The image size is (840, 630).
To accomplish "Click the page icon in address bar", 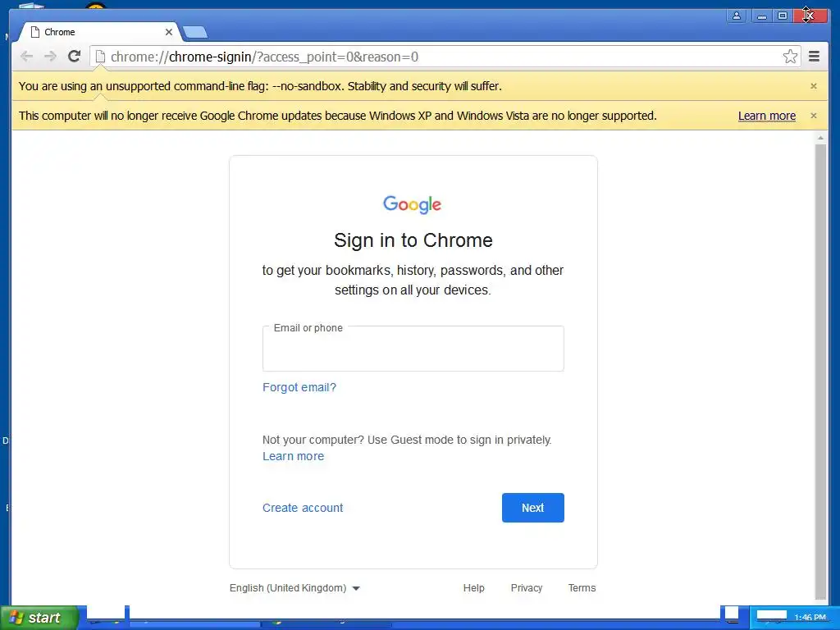I will coord(100,57).
